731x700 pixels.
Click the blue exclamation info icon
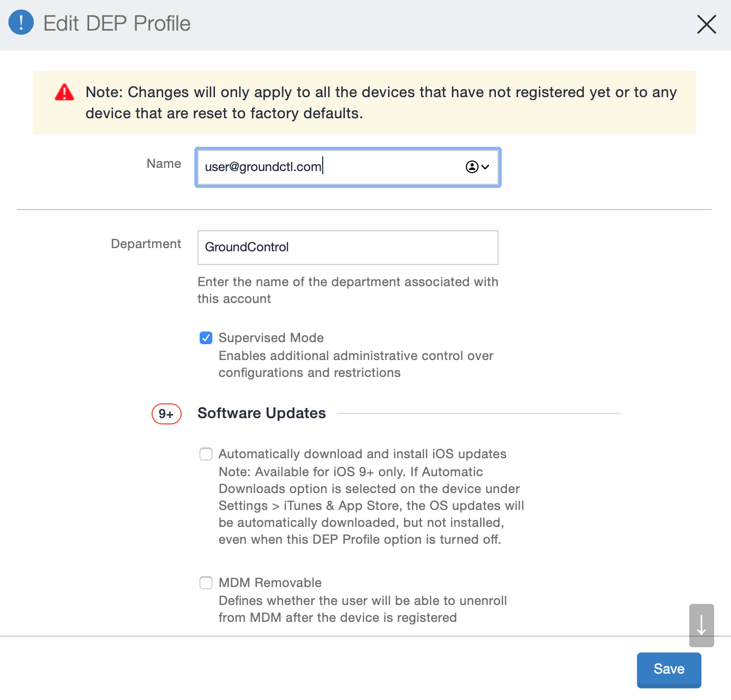click(21, 23)
